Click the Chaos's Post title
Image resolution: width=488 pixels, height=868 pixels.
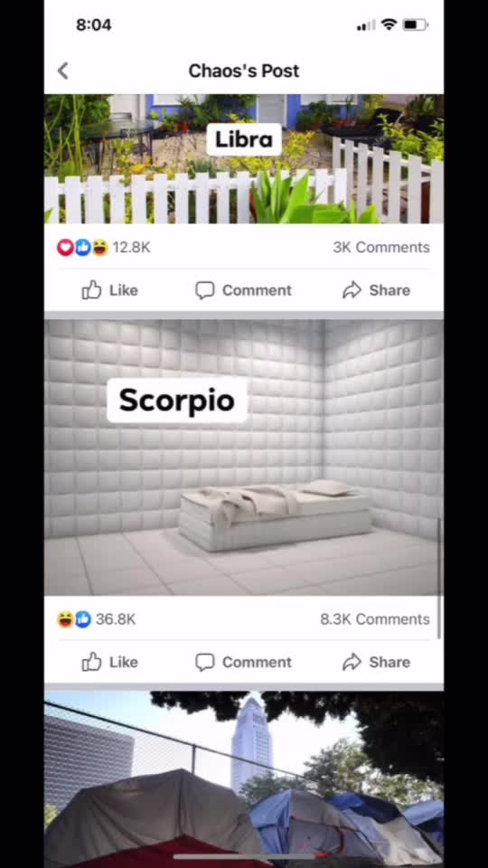pos(243,71)
